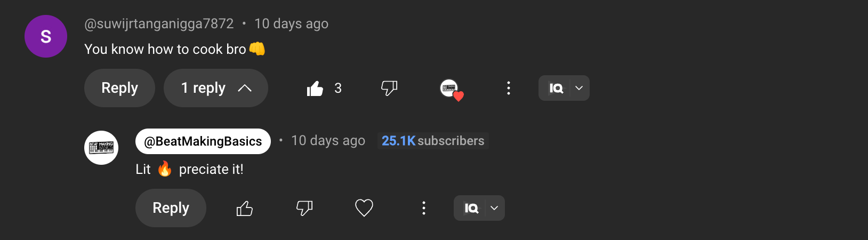Expand the IQ dropdown arrow on the reply
This screenshot has width=868, height=240.
coord(494,208)
